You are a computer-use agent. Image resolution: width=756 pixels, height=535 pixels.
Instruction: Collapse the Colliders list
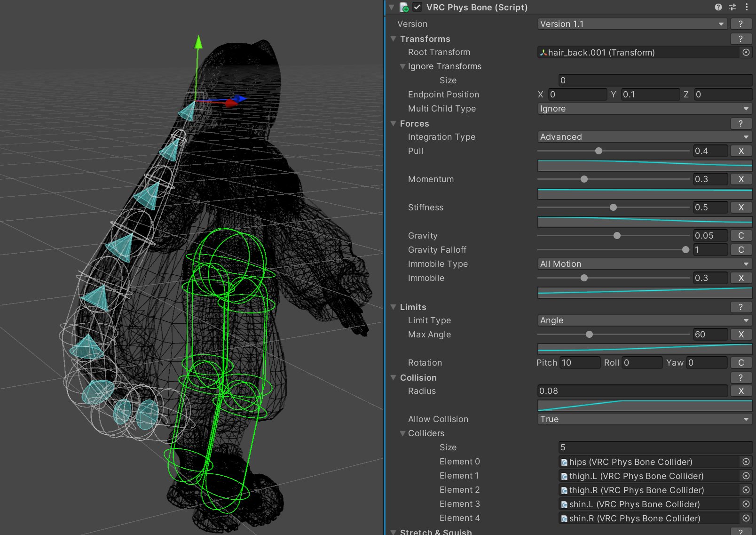pyautogui.click(x=402, y=433)
